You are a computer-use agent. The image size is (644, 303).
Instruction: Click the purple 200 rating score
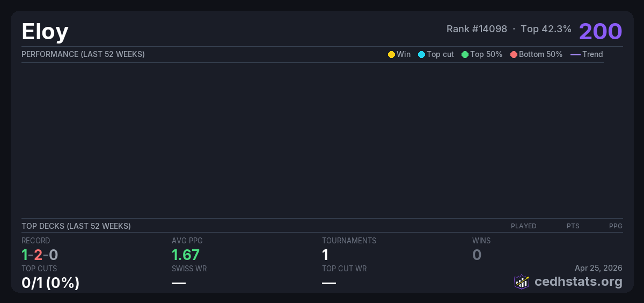click(x=601, y=31)
